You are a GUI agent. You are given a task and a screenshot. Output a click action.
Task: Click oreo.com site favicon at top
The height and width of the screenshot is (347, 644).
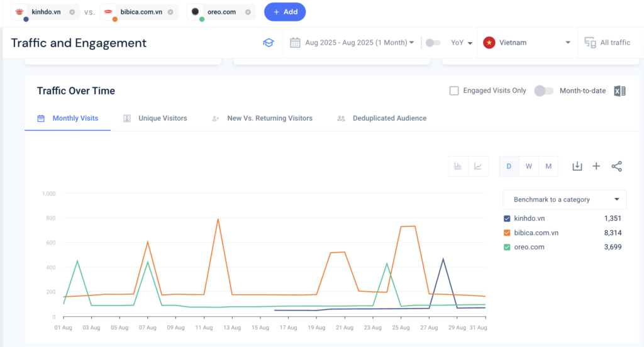(195, 12)
